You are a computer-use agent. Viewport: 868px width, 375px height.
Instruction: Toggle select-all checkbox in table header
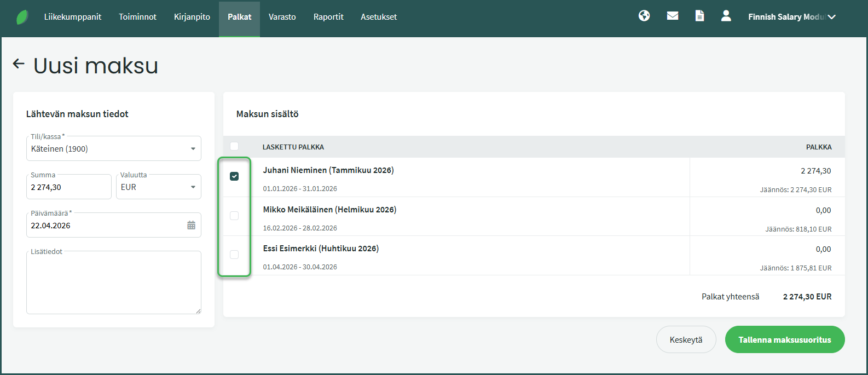234,146
